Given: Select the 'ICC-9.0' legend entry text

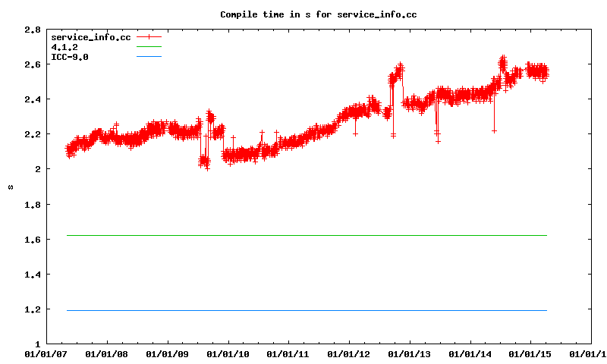Looking at the screenshot, I should pyautogui.click(x=69, y=57).
